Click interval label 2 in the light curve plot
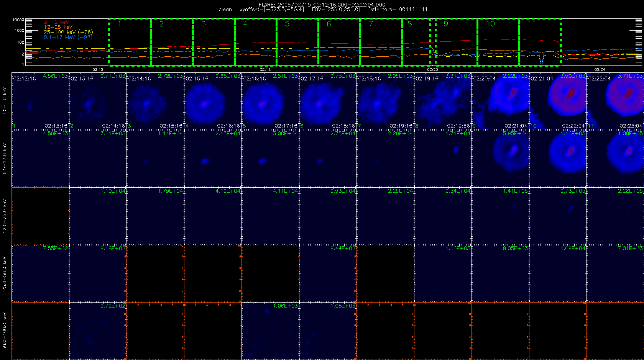The width and height of the screenshot is (644, 360). click(161, 24)
